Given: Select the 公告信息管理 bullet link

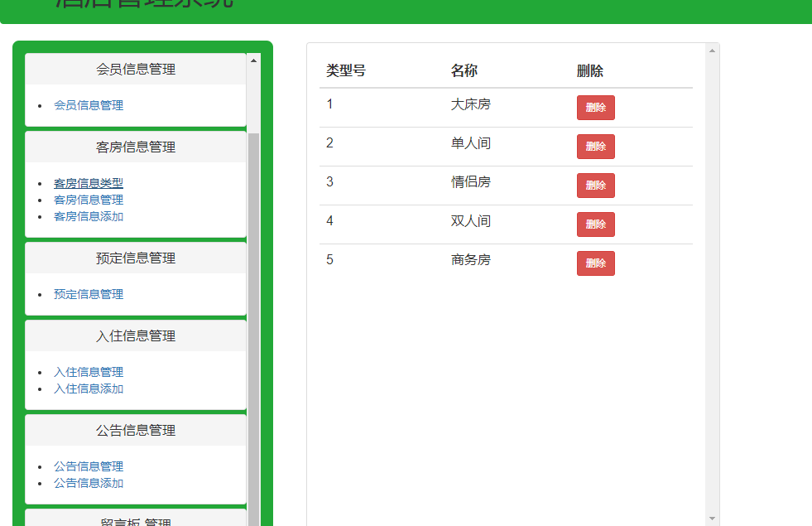Looking at the screenshot, I should tap(89, 466).
